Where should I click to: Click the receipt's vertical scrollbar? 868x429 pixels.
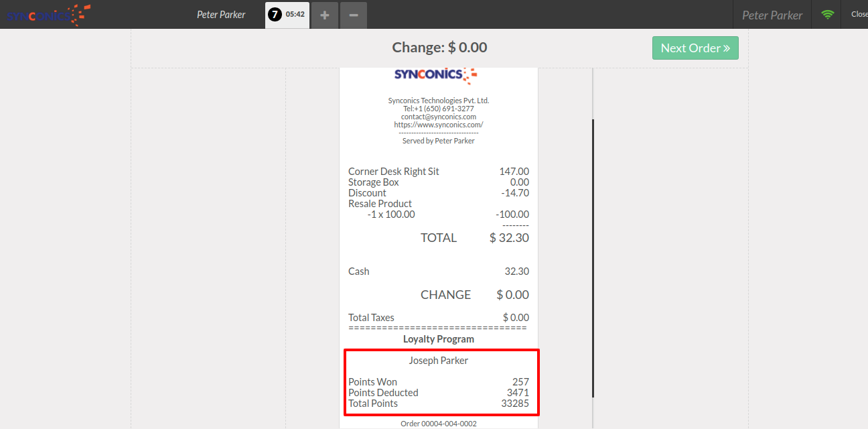pyautogui.click(x=593, y=258)
